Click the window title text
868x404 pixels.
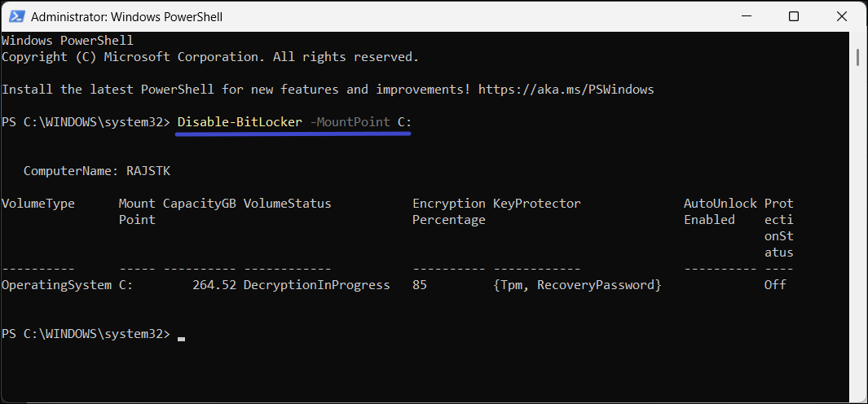click(126, 16)
